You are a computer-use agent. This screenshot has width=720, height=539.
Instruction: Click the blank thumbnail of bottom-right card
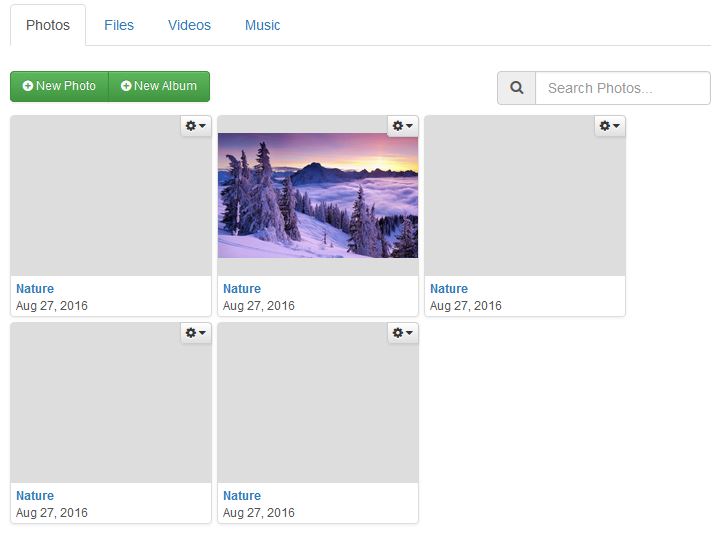coord(318,403)
